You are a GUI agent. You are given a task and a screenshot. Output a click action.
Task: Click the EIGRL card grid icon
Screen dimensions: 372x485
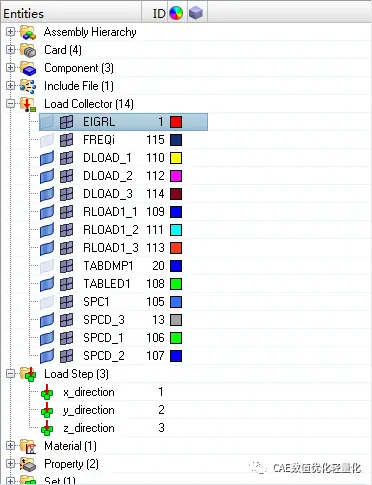tap(66, 122)
